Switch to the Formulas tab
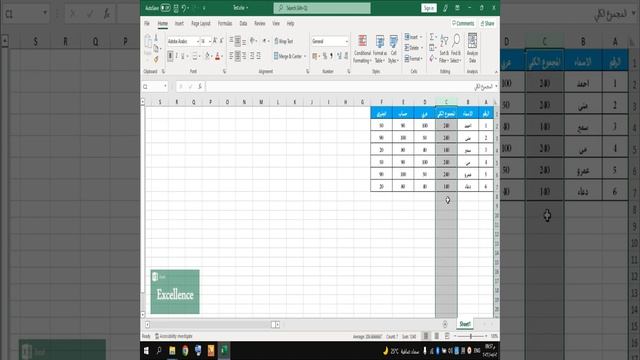Screen dimensions: 640x360 [x=224, y=24]
